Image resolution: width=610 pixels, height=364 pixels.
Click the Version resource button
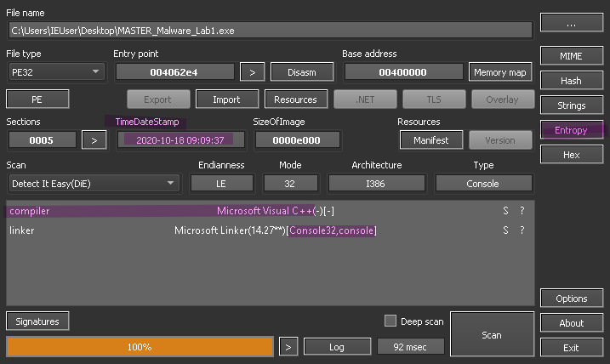pos(500,140)
